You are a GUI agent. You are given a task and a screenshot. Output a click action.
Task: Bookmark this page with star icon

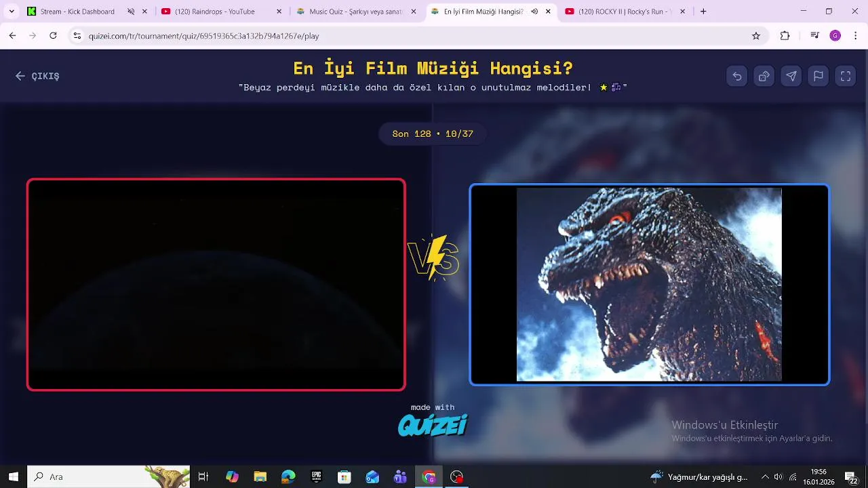click(x=756, y=36)
